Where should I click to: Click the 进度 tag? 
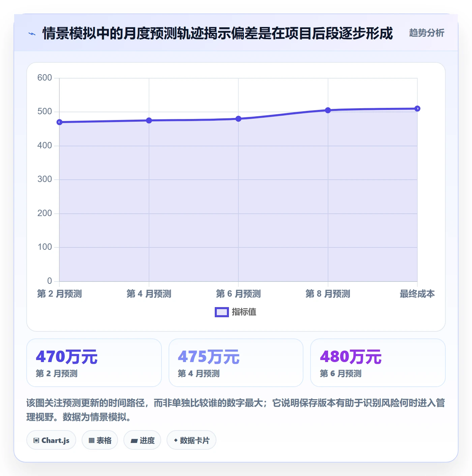tap(142, 440)
